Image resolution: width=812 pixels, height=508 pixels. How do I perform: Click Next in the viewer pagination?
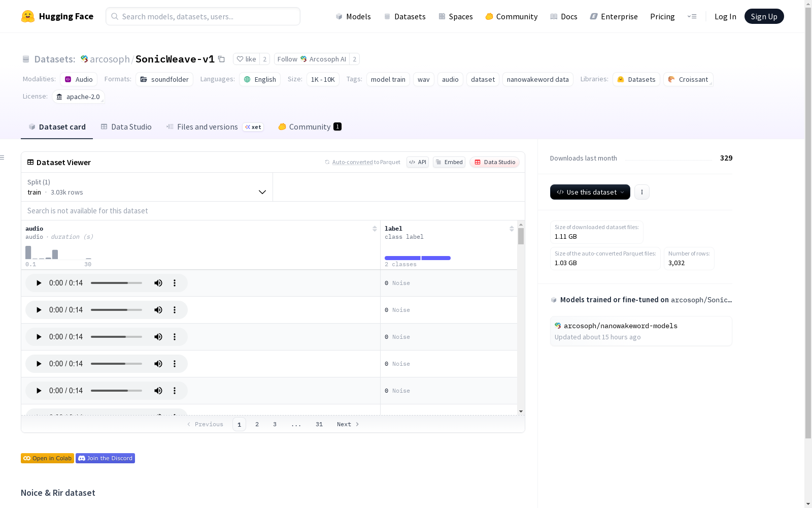click(348, 424)
